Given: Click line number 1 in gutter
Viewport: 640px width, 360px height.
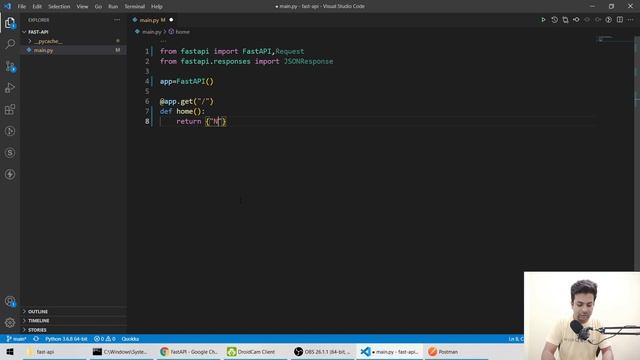Looking at the screenshot, I should pyautogui.click(x=147, y=51).
